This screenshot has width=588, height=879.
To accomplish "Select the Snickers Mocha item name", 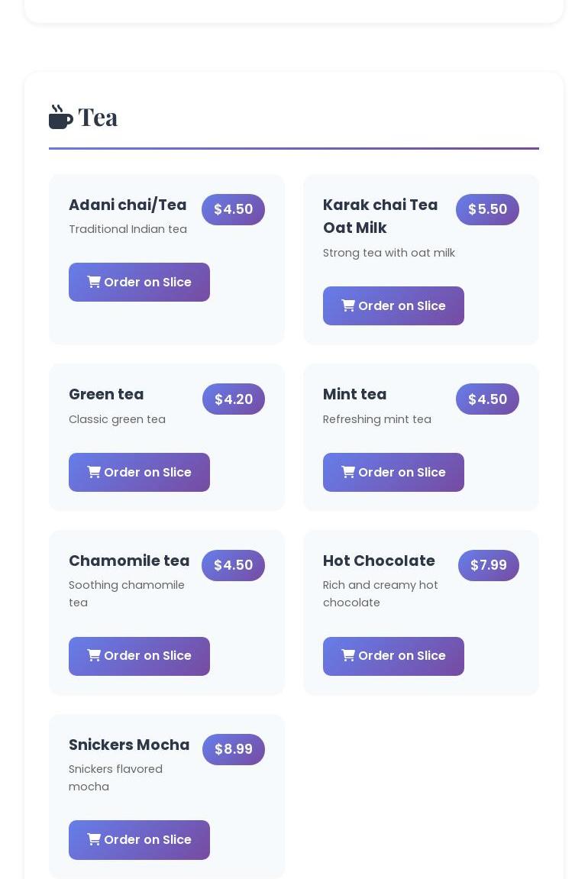I will point(129,745).
